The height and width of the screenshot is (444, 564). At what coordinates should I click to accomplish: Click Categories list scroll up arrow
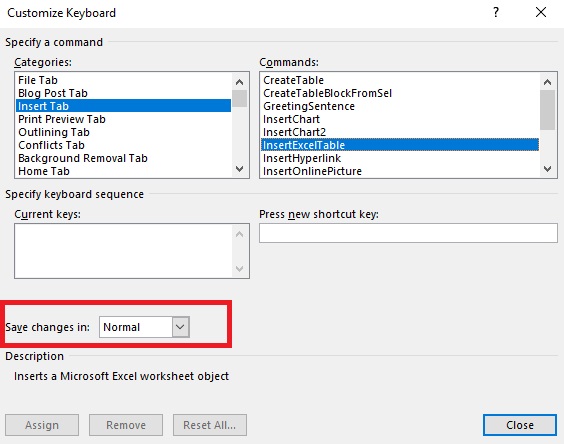click(240, 82)
